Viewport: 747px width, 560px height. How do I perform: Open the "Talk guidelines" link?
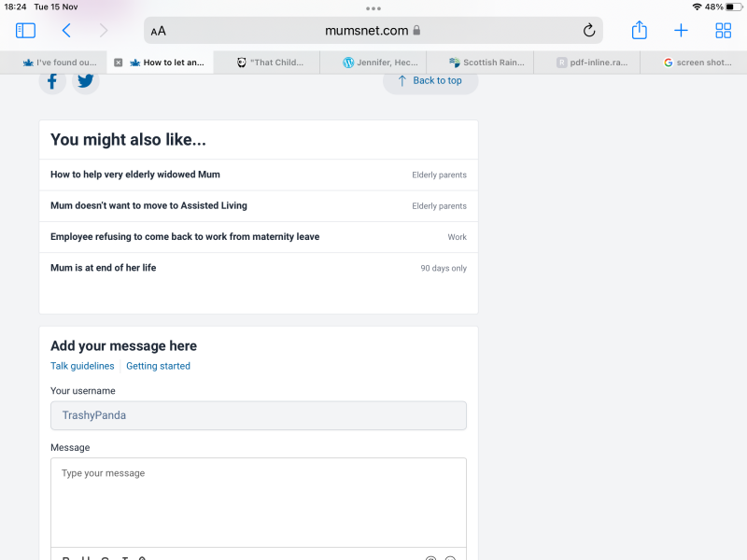point(82,366)
